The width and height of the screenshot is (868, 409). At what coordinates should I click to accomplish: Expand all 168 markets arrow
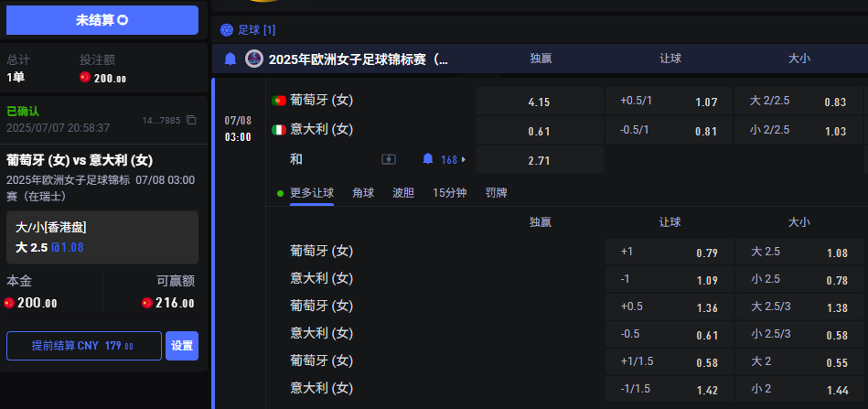[463, 159]
